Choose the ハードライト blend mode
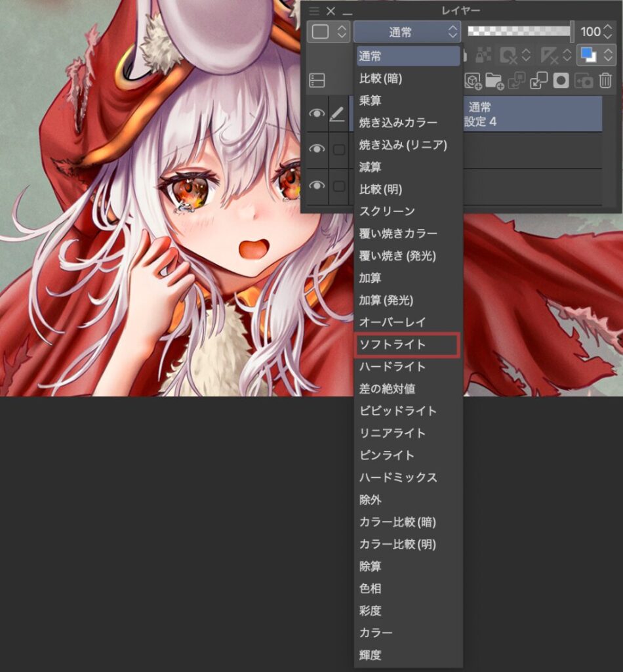This screenshot has width=623, height=672. pos(408,366)
